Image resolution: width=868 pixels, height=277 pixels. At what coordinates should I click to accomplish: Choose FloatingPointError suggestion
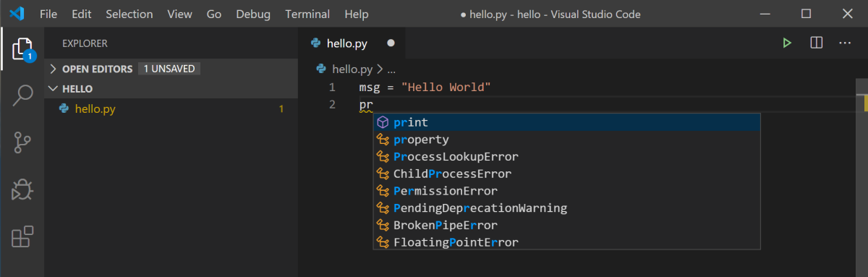(x=566, y=242)
